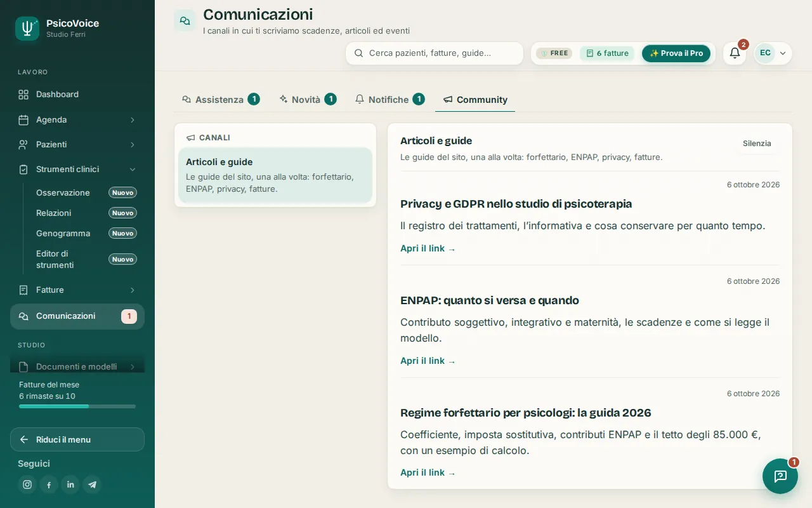Open the PsicoVoice logo icon
This screenshot has height=508, width=812.
pos(27,29)
